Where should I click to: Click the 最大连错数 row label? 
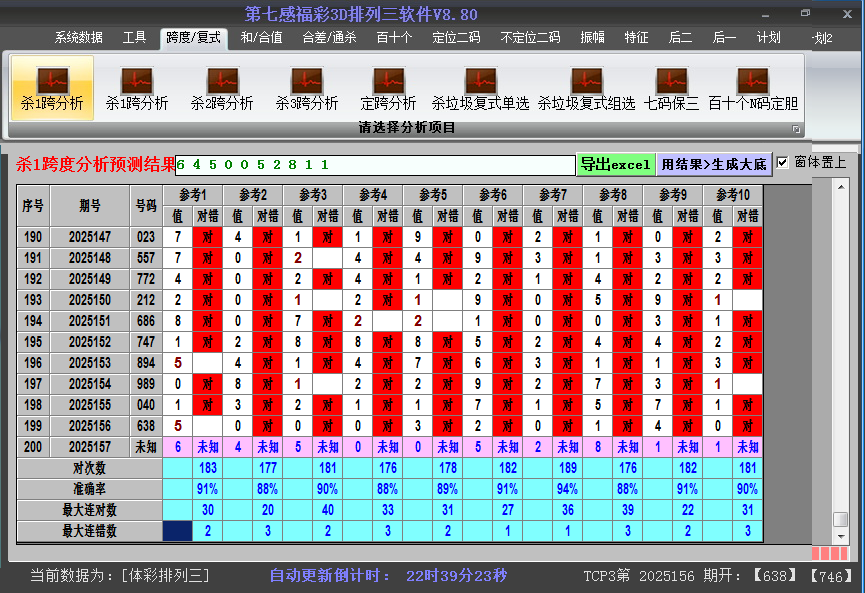point(89,531)
